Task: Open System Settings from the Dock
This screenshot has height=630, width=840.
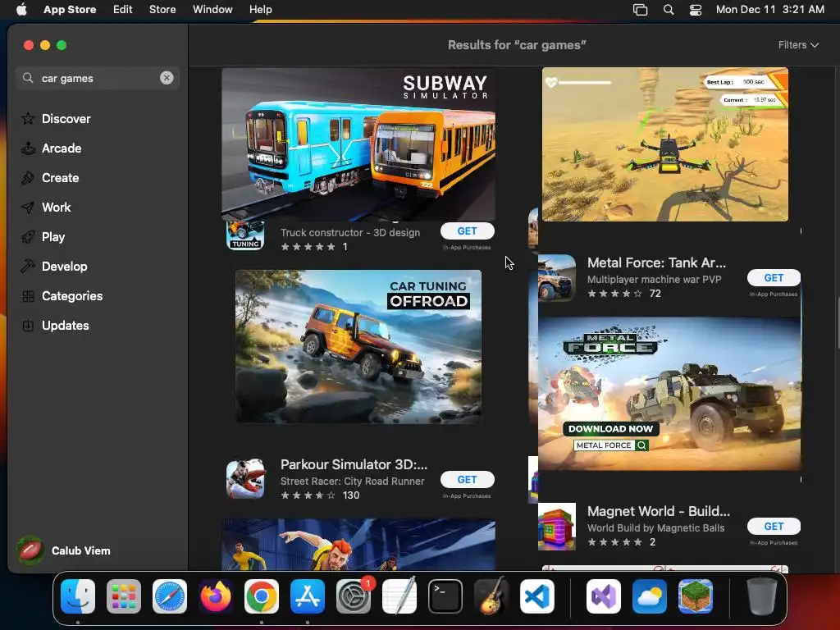Action: pos(354,596)
